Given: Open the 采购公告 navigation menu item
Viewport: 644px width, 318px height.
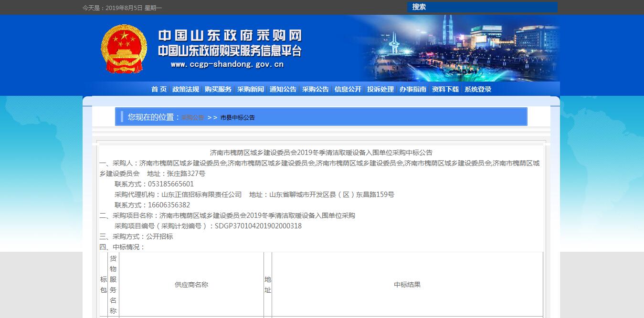Looking at the screenshot, I should pos(316,89).
